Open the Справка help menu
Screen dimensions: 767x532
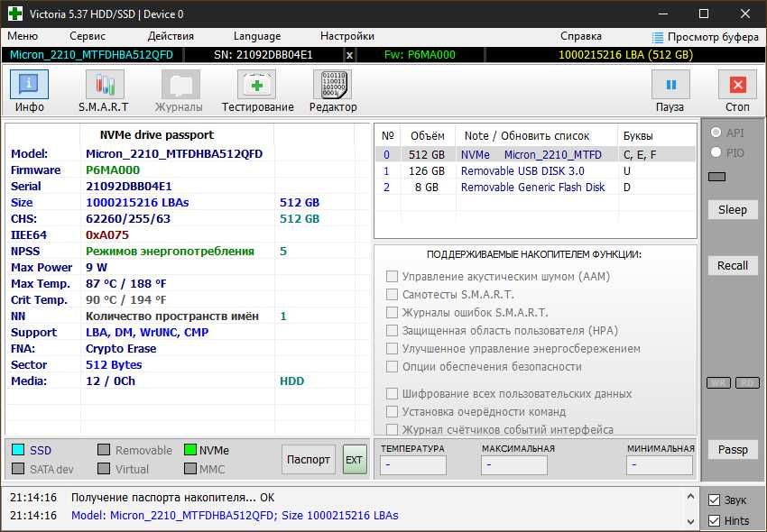(581, 36)
